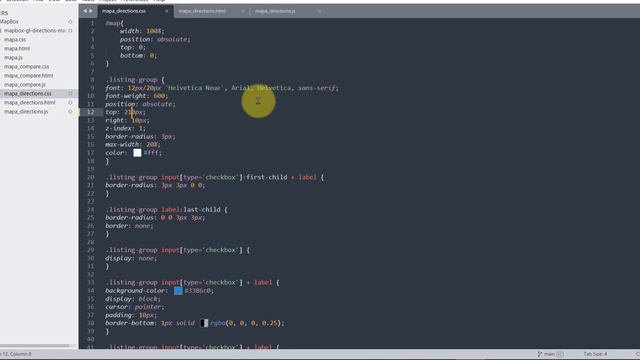Click the git branch icon in status bar

tap(540, 354)
